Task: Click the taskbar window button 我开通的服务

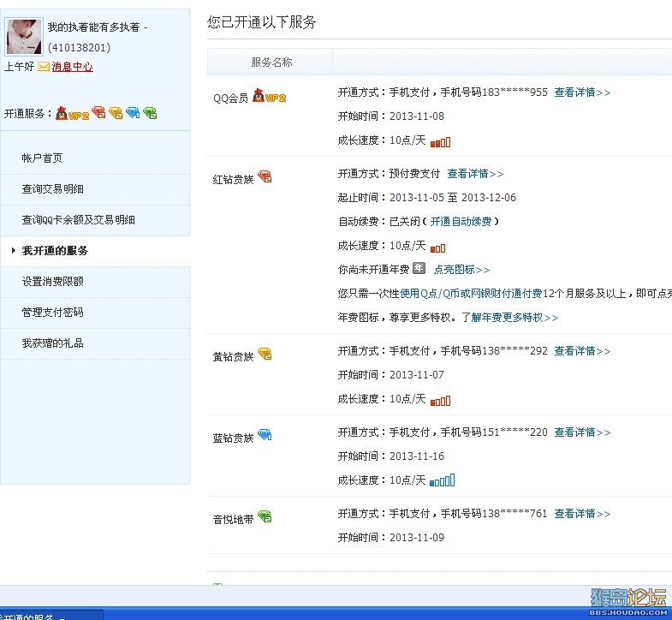Action: pos(51,615)
